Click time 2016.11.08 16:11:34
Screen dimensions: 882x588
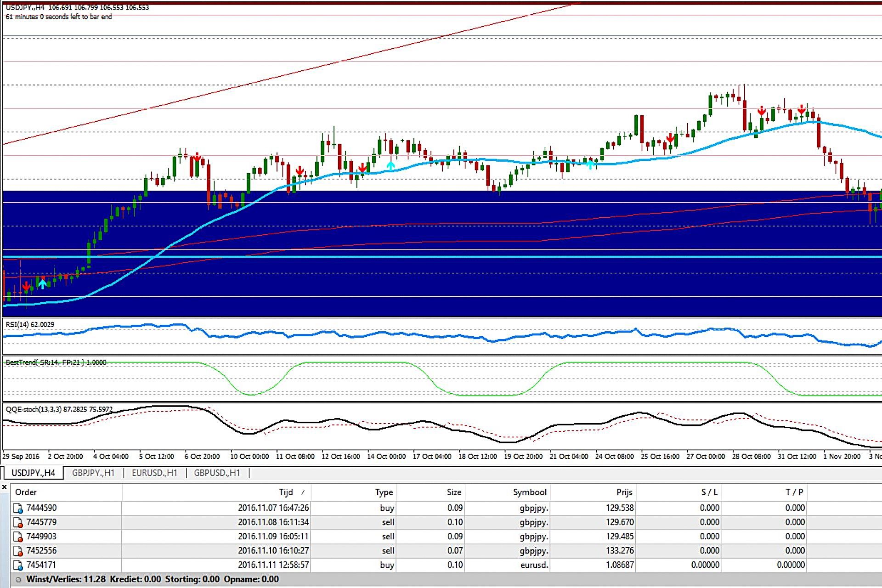point(273,522)
